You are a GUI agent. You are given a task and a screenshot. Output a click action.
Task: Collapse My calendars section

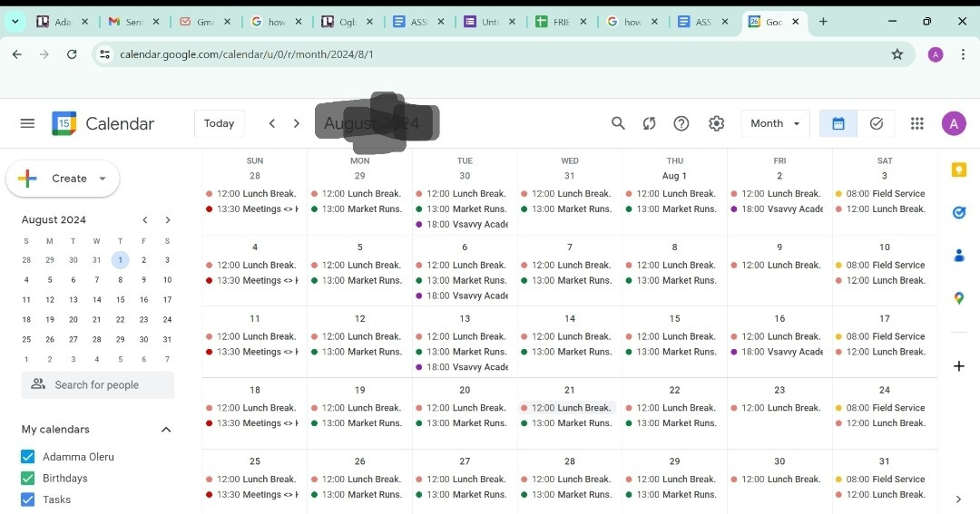(166, 430)
